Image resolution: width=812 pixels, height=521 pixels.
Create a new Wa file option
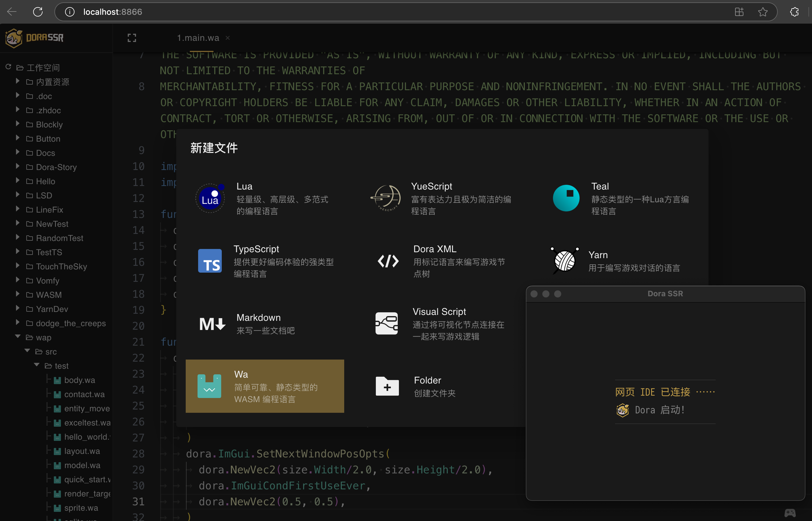(x=265, y=386)
